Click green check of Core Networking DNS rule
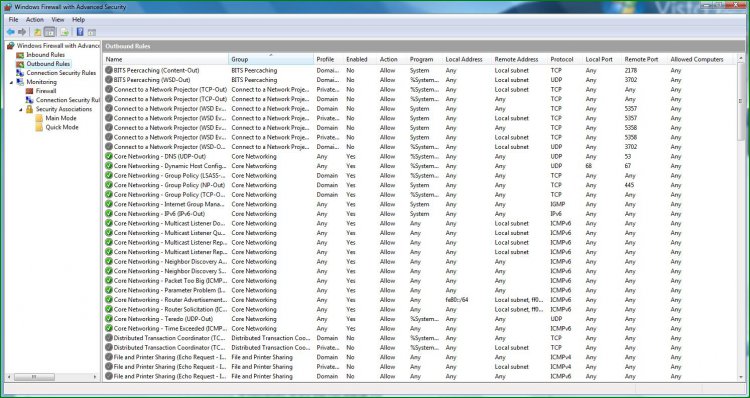The height and width of the screenshot is (398, 750). pyautogui.click(x=109, y=156)
